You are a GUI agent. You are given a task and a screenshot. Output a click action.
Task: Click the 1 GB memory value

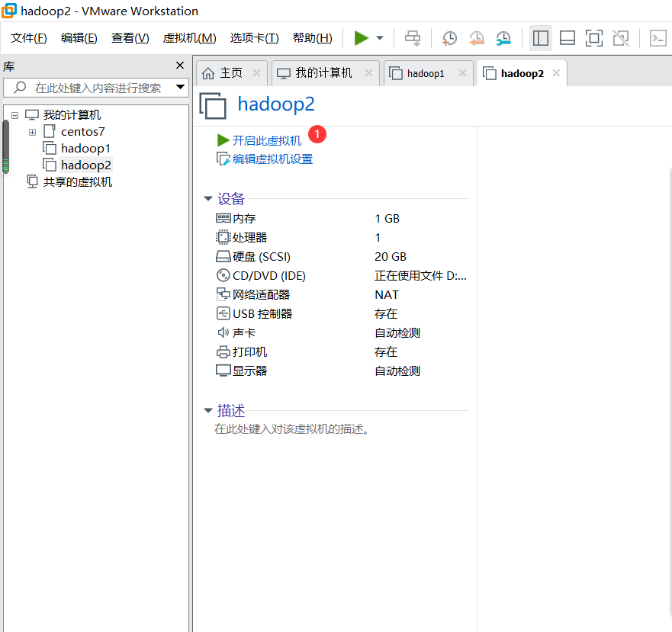tap(387, 219)
